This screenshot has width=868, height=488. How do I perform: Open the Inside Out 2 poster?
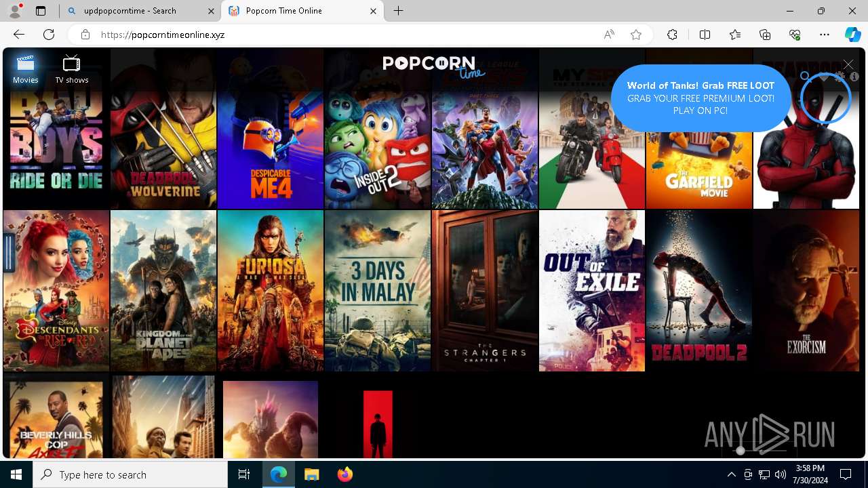point(378,129)
